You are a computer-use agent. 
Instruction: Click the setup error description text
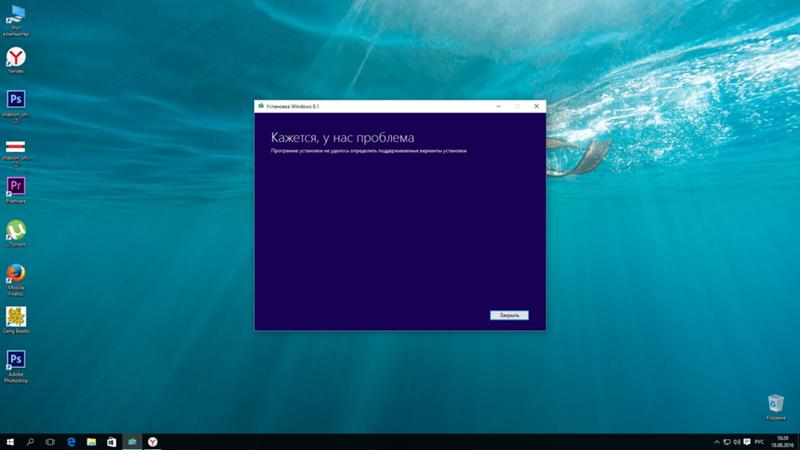coord(368,151)
